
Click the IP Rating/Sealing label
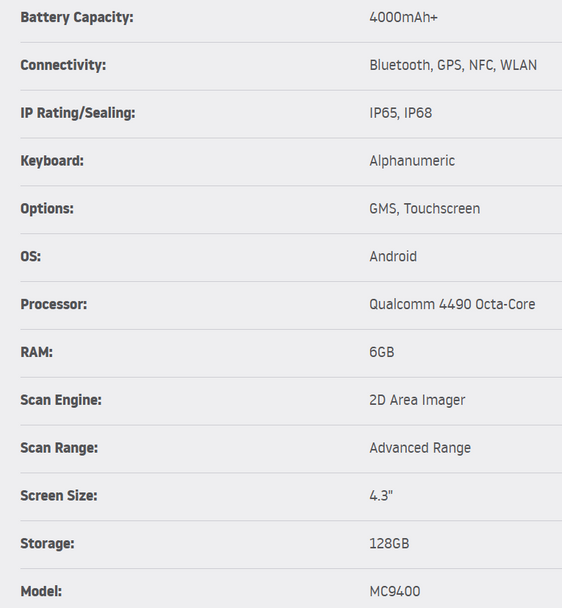78,113
